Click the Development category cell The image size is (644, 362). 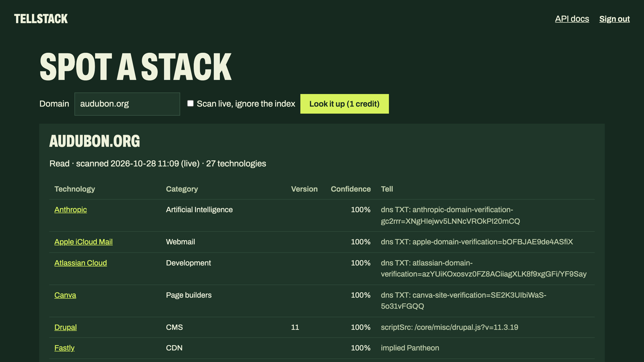coord(188,263)
